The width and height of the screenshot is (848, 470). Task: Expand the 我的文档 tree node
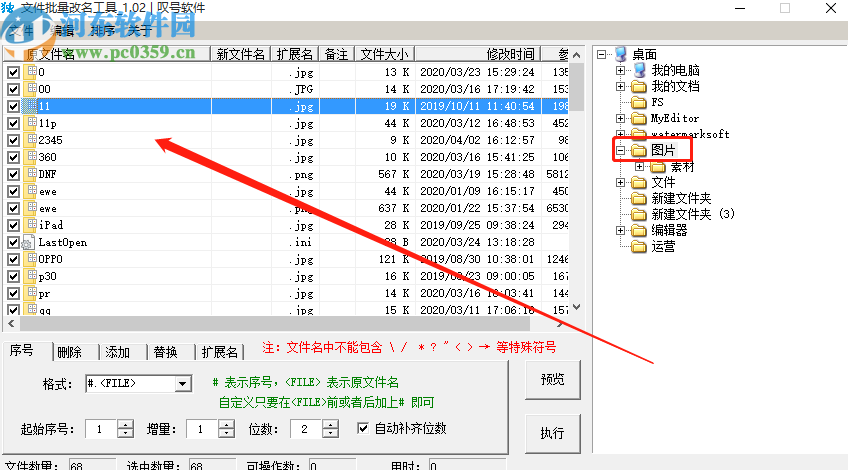coord(620,87)
